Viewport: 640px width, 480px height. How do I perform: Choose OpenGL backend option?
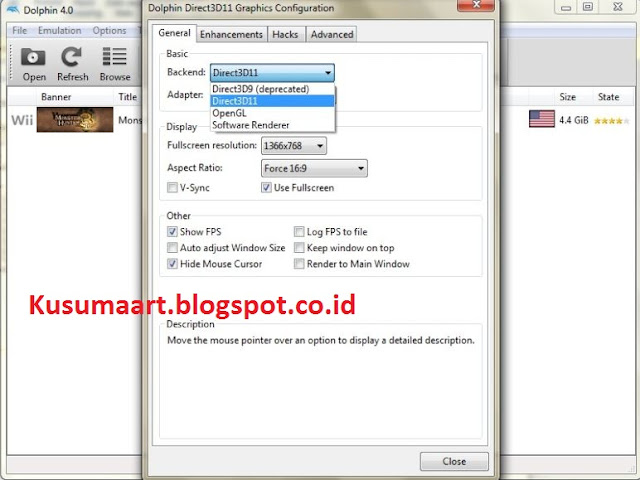[272, 113]
